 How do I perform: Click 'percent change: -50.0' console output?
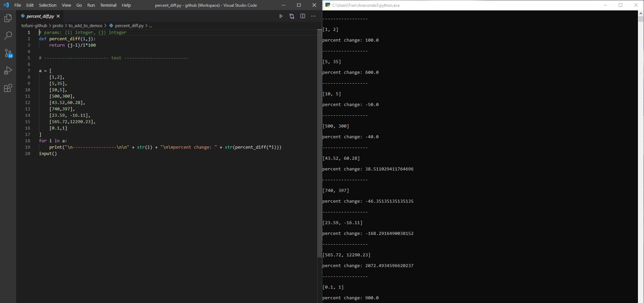coord(351,105)
